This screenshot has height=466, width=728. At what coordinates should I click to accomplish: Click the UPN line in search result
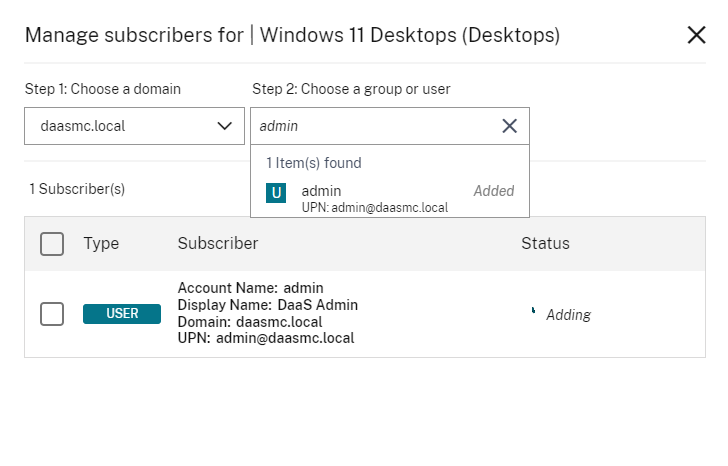[374, 207]
